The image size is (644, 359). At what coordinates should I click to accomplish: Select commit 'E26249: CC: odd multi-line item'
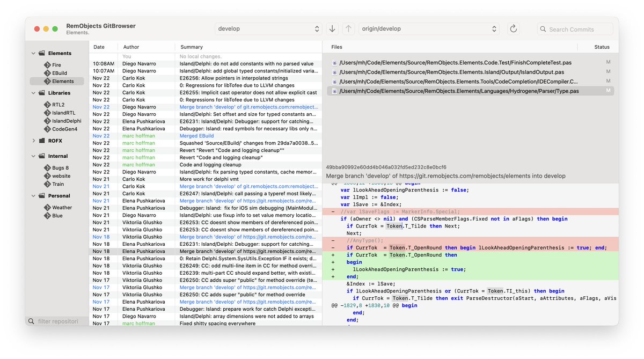[206, 266]
